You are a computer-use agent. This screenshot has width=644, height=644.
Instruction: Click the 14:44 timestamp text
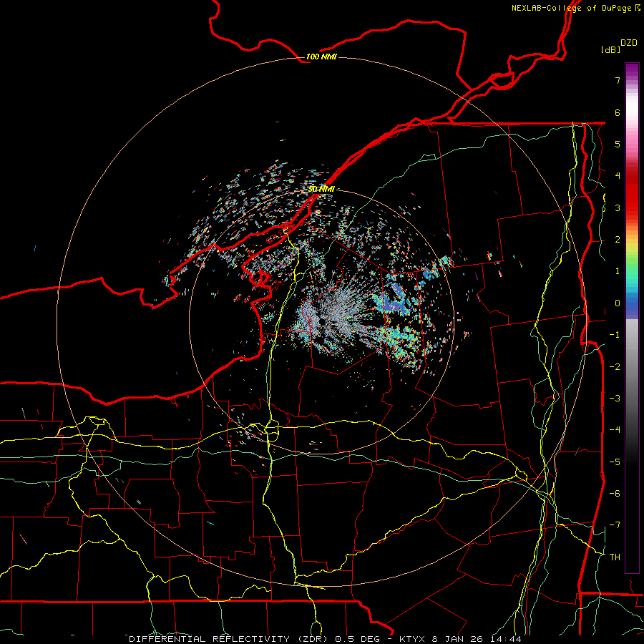505,639
